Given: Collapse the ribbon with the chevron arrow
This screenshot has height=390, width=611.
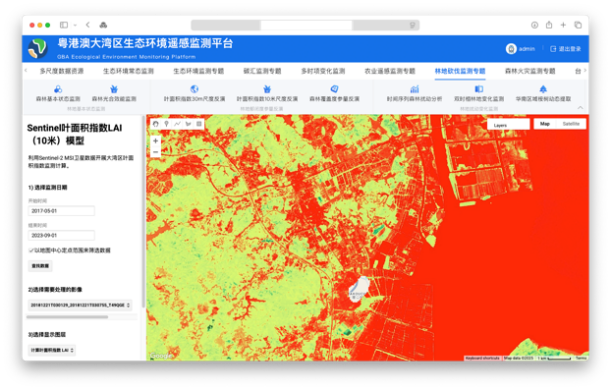Looking at the screenshot, I should coord(580,108).
